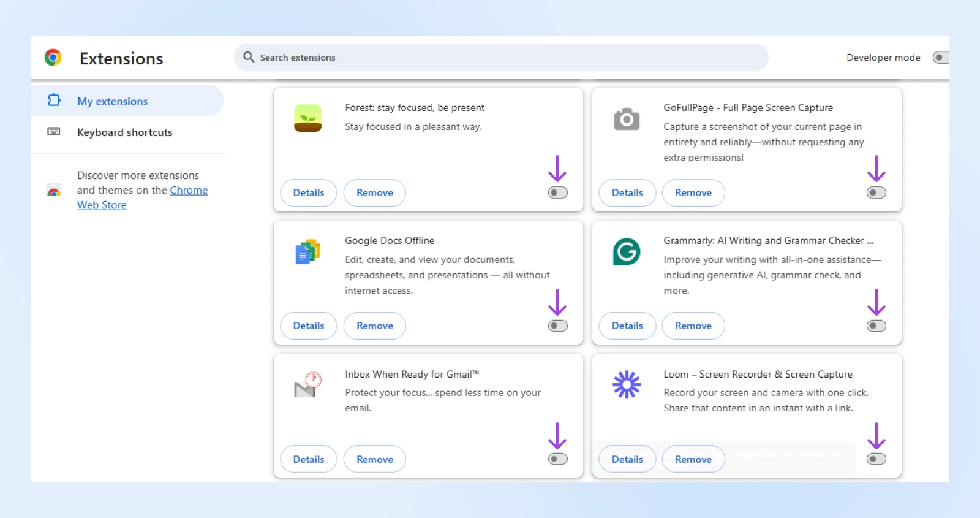Click the Search extensions field

coord(501,57)
